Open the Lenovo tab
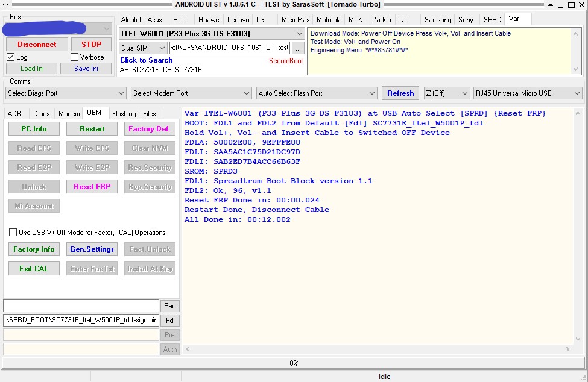This screenshot has height=382, width=588. click(x=238, y=20)
